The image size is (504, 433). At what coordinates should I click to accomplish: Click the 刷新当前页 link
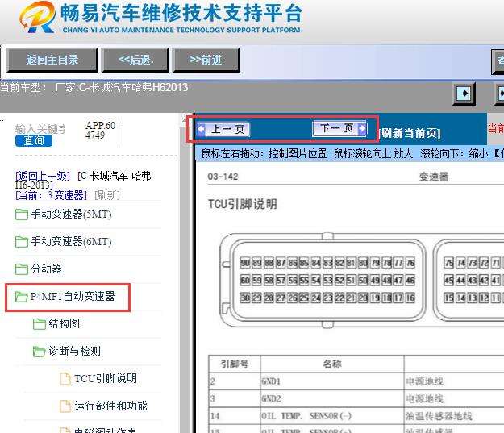410,133
